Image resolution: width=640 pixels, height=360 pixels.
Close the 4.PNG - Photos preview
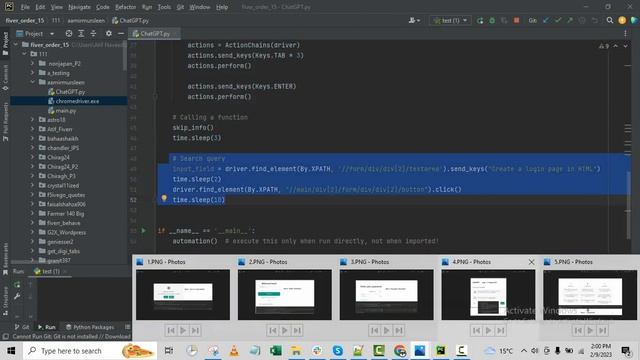(x=531, y=262)
